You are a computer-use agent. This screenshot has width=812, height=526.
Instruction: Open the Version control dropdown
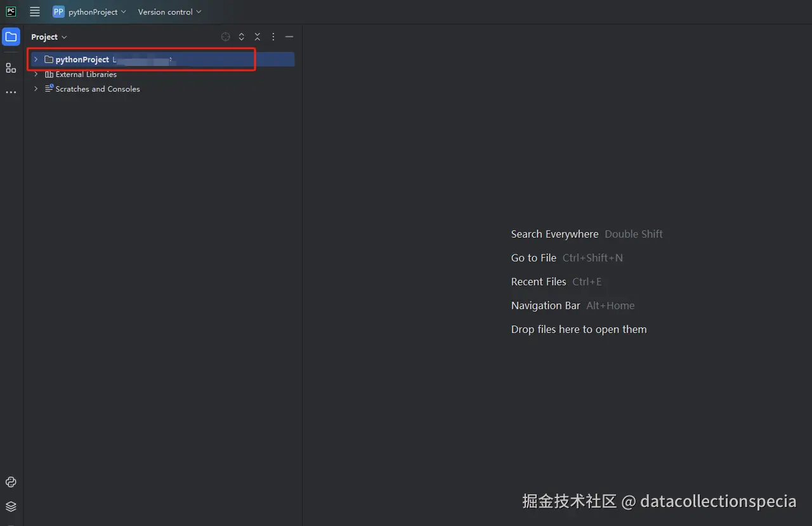click(x=169, y=11)
